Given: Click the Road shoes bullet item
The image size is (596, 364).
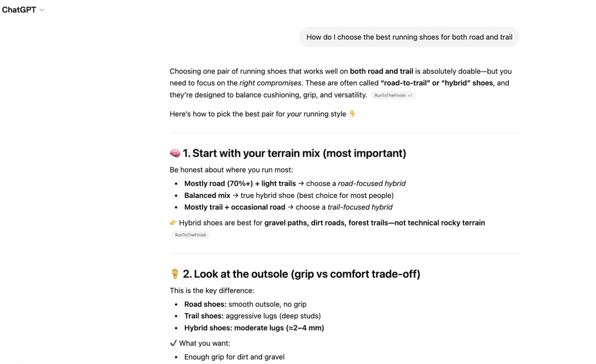Looking at the screenshot, I should click(245, 304).
